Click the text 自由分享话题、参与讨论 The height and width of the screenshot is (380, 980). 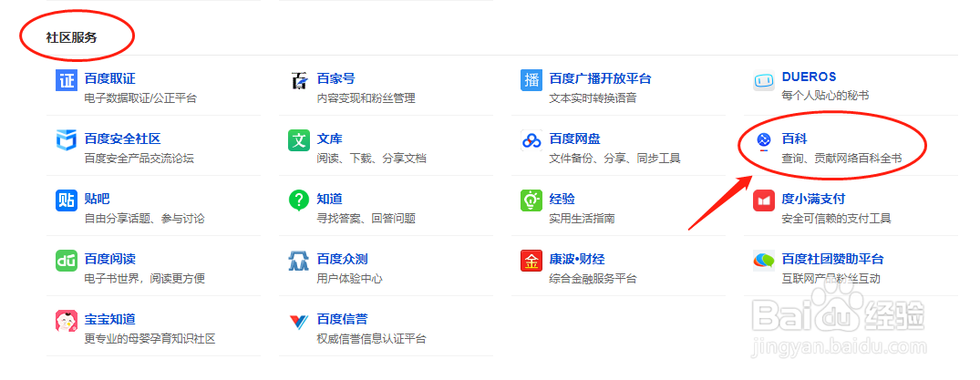tap(144, 218)
